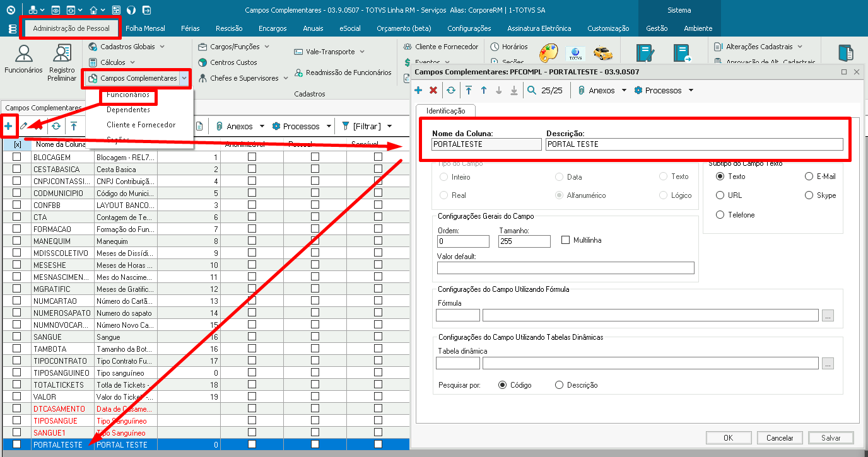Screen dimensions: 868x457
Task: Open the application menu hamburger icon beside Administração de Pessoal
Action: [13, 29]
